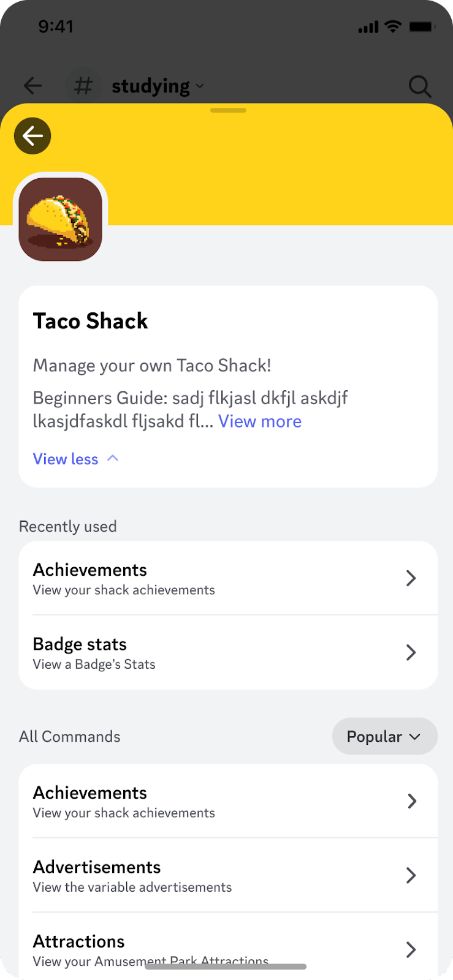The height and width of the screenshot is (980, 453).
Task: Open the Popular sort dropdown
Action: click(384, 736)
